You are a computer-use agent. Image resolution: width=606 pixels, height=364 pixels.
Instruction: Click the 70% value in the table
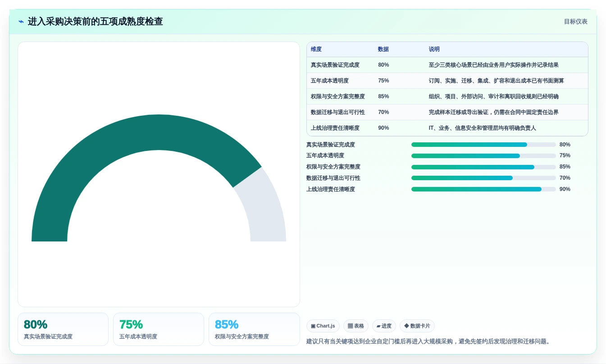tap(383, 112)
